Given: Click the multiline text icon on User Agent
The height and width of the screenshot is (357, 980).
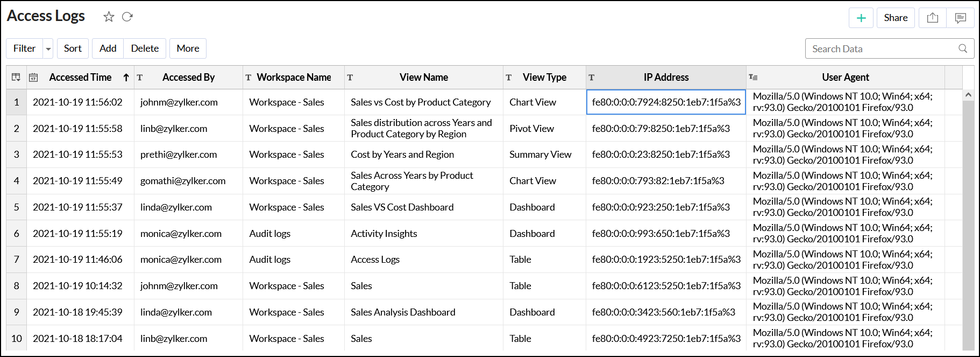Looking at the screenshot, I should point(753,78).
